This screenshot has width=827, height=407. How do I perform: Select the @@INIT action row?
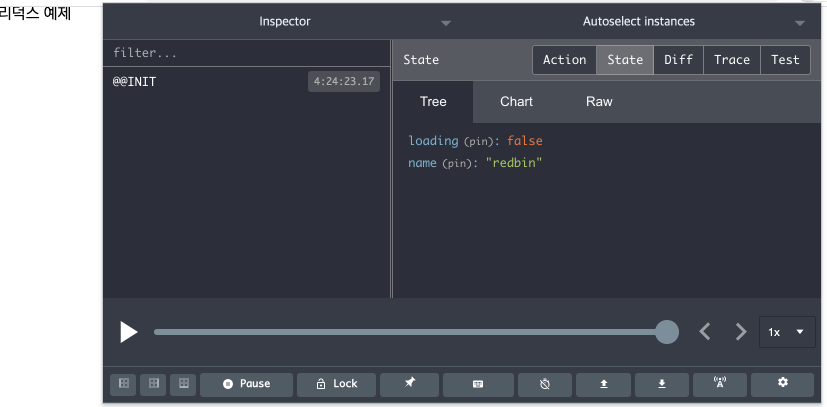tap(247, 82)
